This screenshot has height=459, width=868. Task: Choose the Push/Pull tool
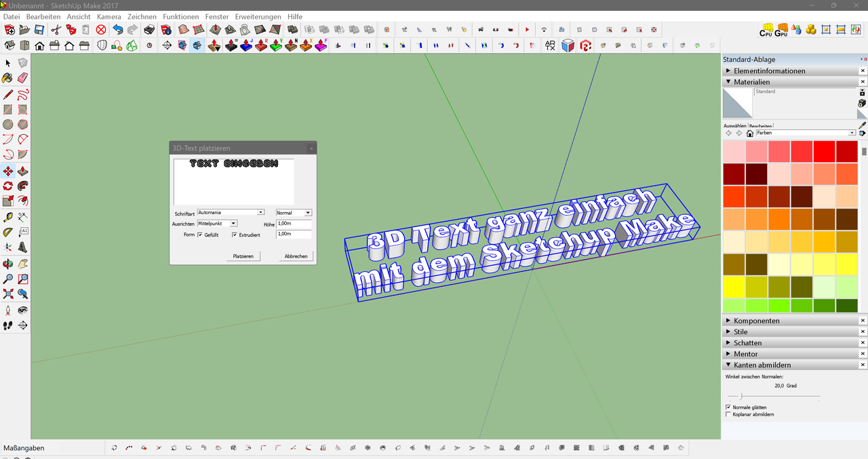click(22, 172)
